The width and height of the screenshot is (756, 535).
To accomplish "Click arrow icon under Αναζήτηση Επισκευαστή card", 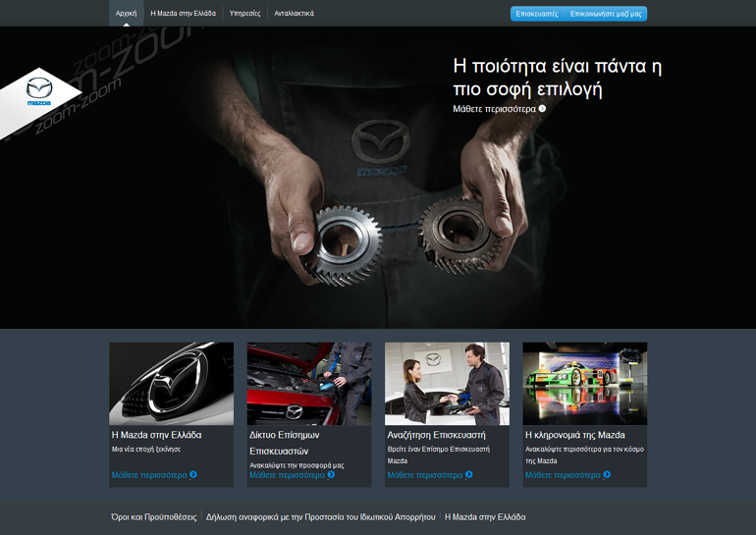I will 469,475.
